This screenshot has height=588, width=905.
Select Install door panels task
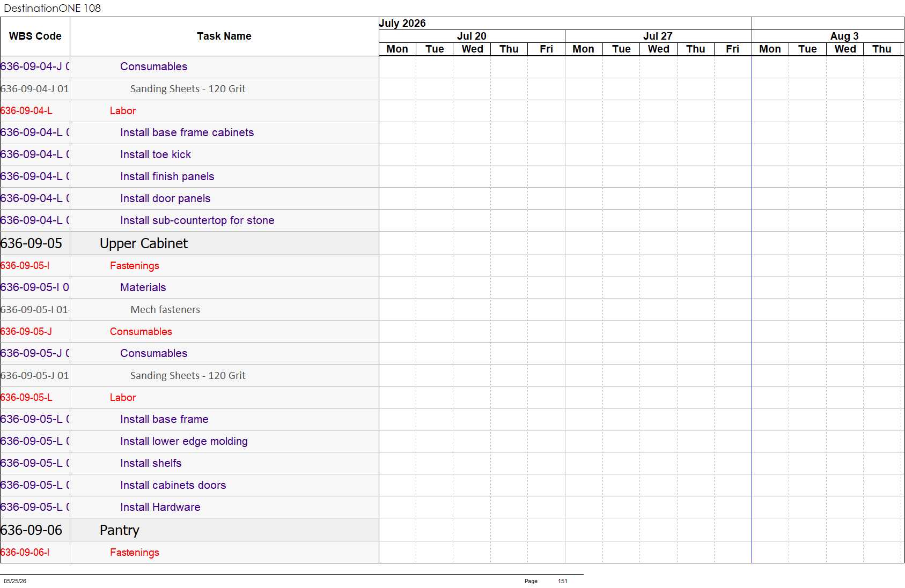click(x=165, y=198)
